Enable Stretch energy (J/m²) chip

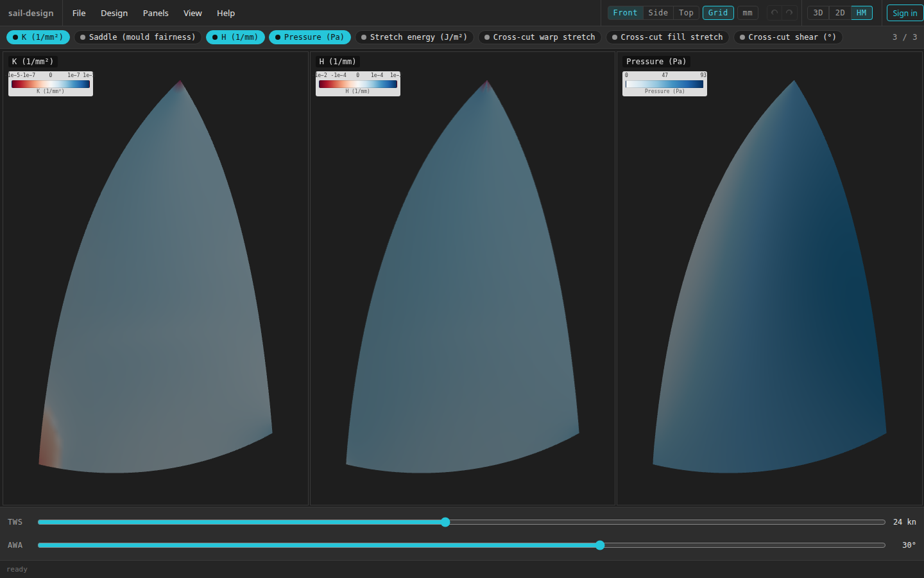click(415, 37)
